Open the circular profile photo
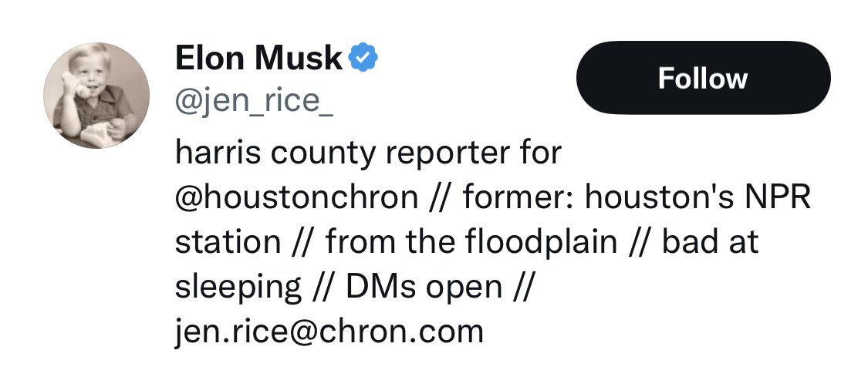This screenshot has width=868, height=377. click(96, 96)
